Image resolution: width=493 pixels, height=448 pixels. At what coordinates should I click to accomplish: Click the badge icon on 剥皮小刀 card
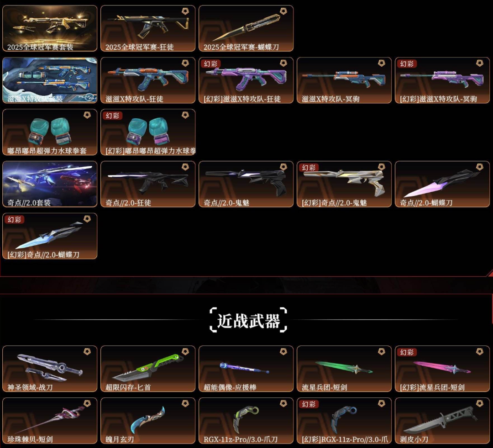pos(479,403)
